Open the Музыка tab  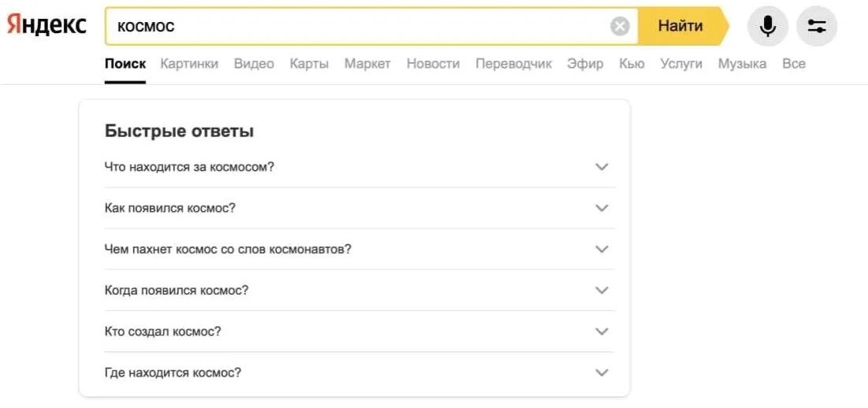pyautogui.click(x=743, y=64)
